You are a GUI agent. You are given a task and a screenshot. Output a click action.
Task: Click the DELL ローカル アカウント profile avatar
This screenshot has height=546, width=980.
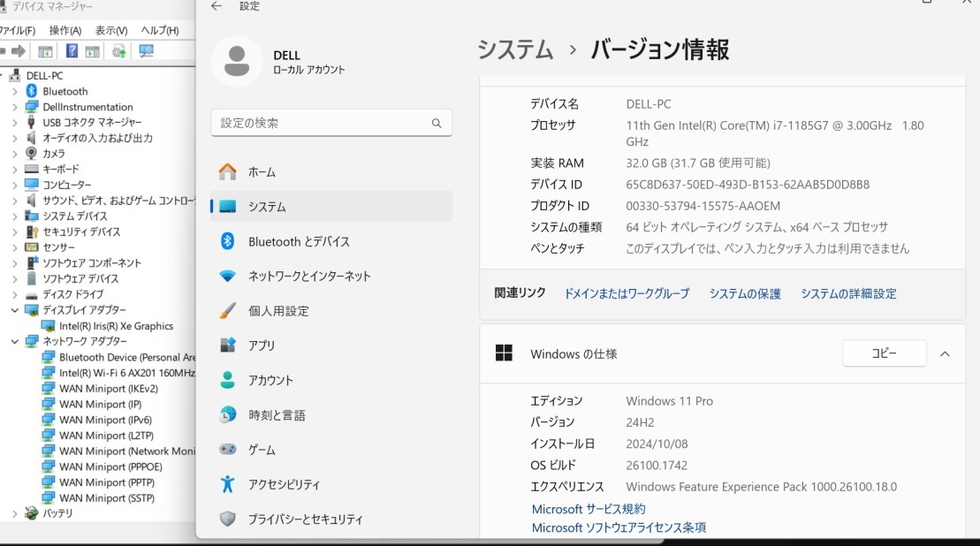point(237,61)
